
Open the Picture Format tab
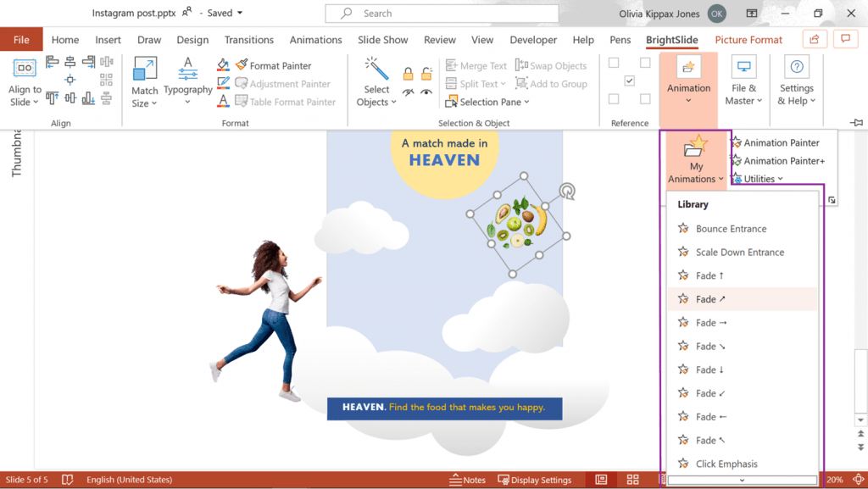click(x=748, y=39)
